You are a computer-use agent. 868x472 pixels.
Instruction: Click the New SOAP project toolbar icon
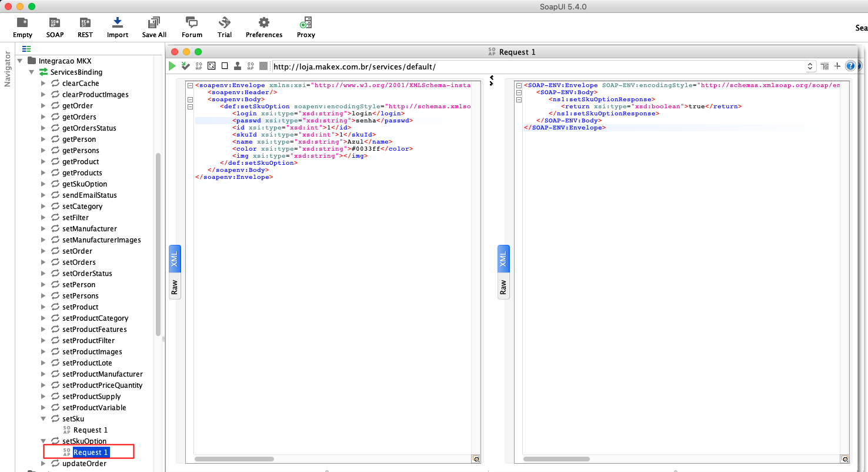click(x=55, y=26)
